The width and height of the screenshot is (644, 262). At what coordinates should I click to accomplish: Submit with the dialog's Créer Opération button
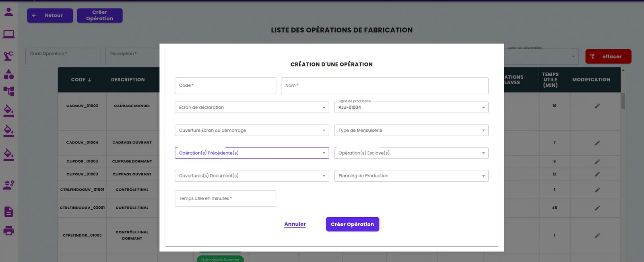pos(353,224)
